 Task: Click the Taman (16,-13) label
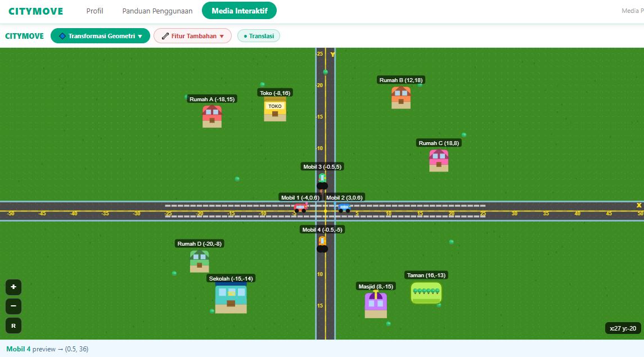pos(426,275)
